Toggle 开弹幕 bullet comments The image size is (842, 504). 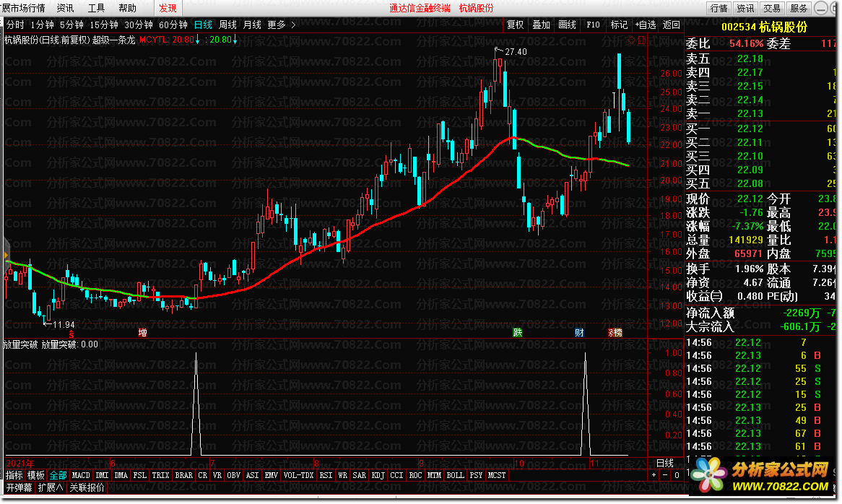pos(19,487)
